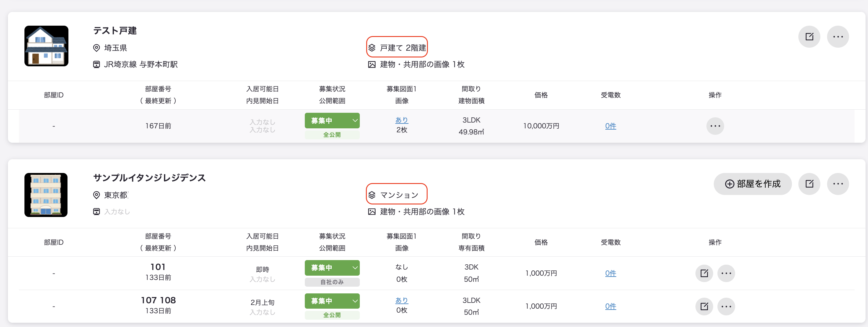Click train icon next to JR埼京線 与野本町駅
The height and width of the screenshot is (327, 868).
pyautogui.click(x=97, y=64)
